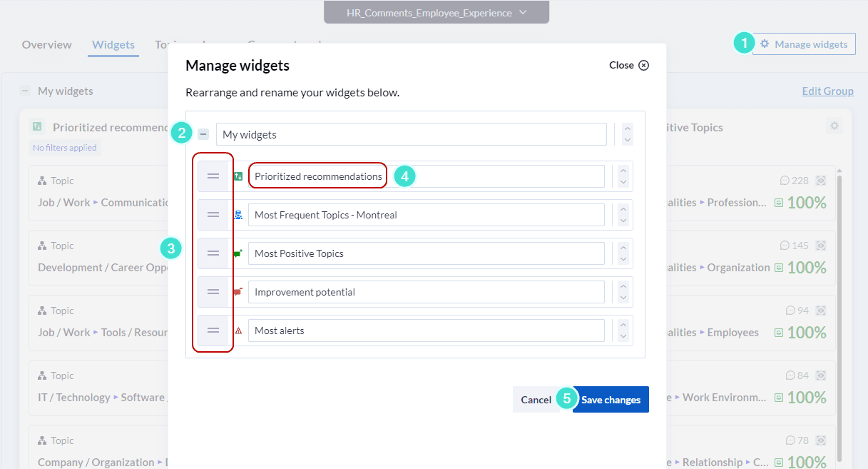Click 100% score in Organization row
The width and height of the screenshot is (868, 469).
click(x=807, y=268)
